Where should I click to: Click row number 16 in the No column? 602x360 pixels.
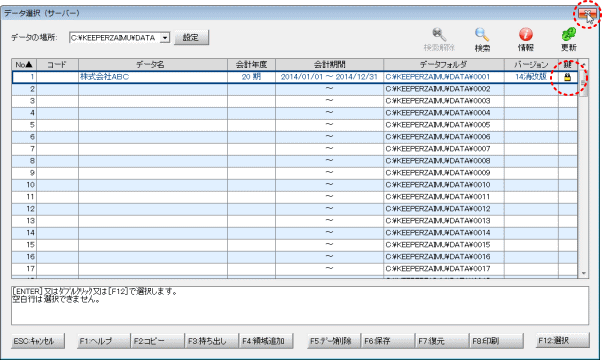[24, 256]
